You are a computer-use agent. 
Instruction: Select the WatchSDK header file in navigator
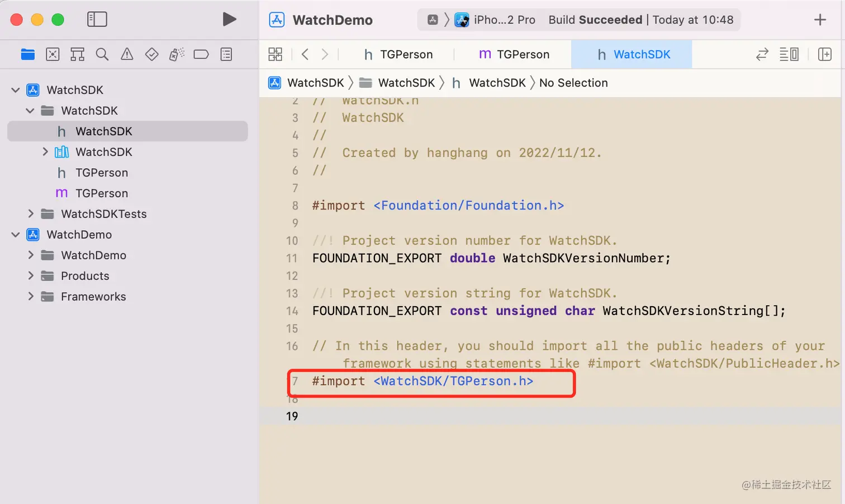click(x=127, y=131)
